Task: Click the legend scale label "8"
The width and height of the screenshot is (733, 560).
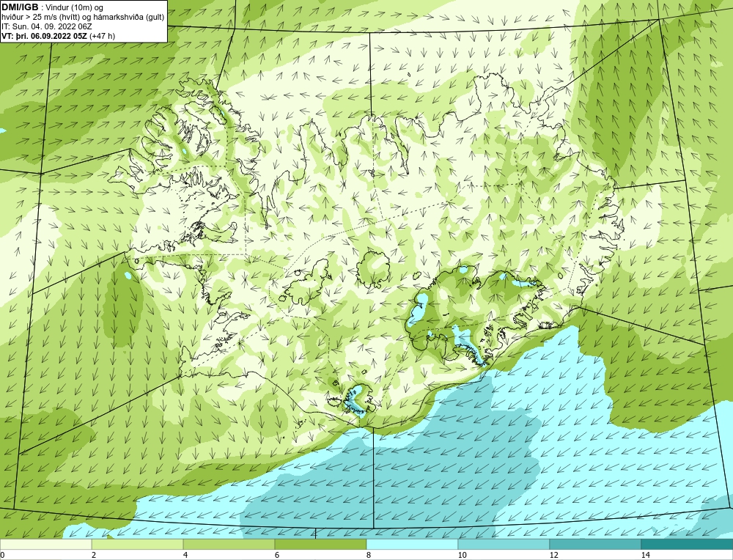Action: click(369, 555)
